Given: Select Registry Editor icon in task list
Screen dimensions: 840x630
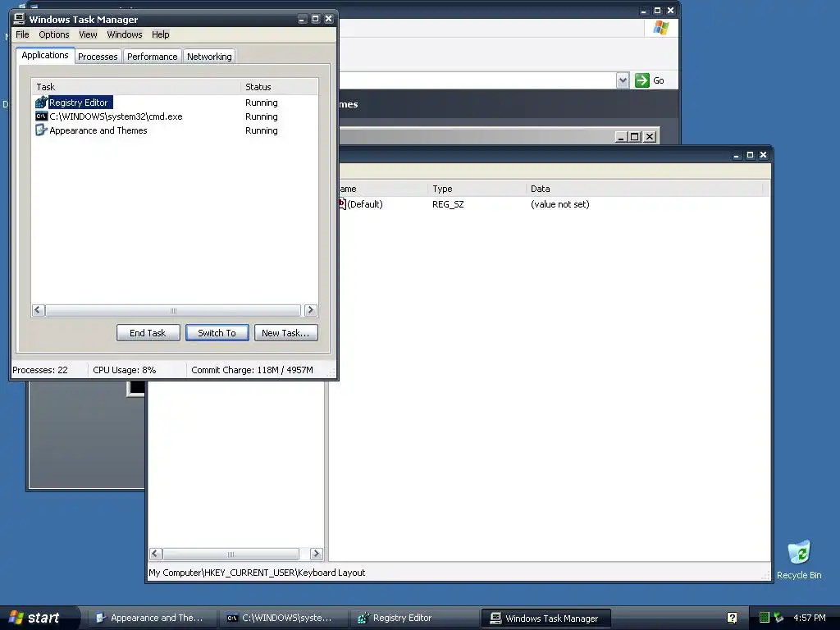Looking at the screenshot, I should point(41,103).
